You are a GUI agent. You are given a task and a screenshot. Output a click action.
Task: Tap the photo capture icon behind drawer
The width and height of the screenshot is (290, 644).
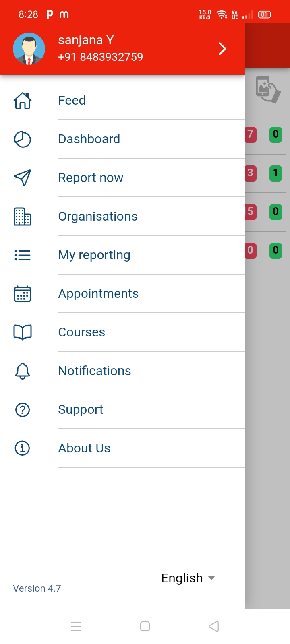point(267,89)
